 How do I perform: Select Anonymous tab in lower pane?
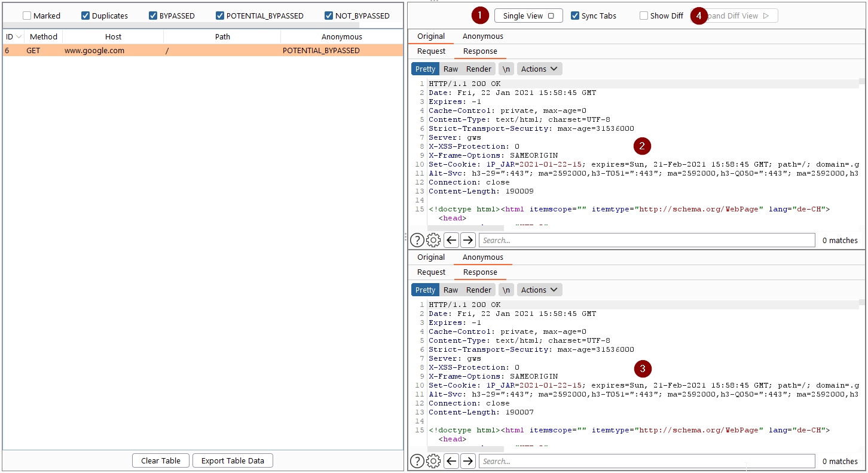483,257
